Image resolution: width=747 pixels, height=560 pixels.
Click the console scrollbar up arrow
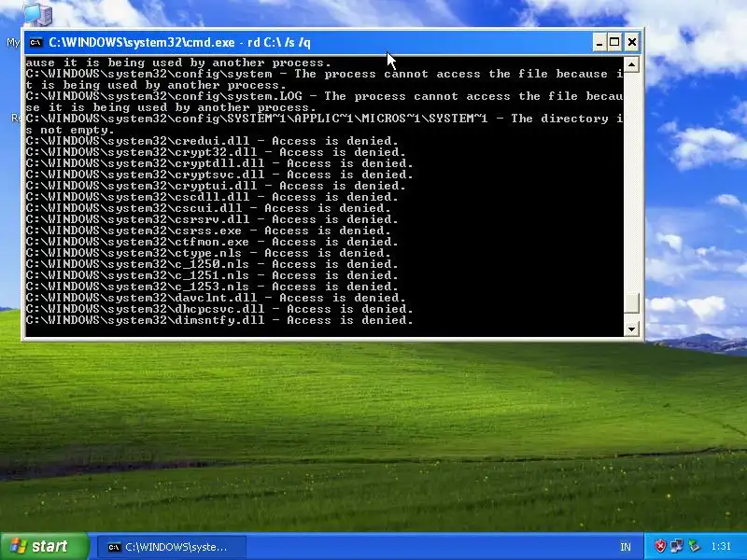coord(631,64)
